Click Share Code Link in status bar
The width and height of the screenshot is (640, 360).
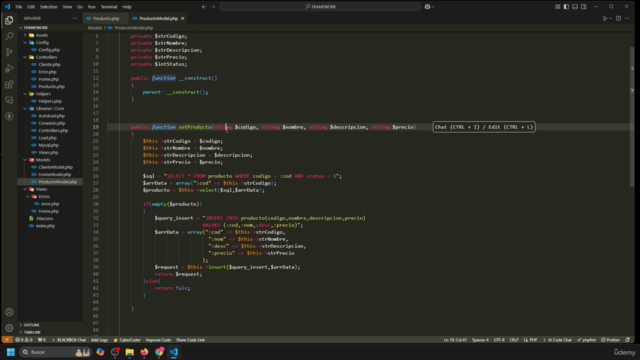[x=190, y=340]
